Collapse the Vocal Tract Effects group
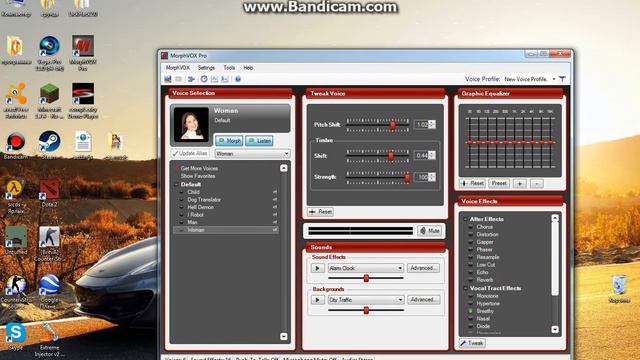The height and width of the screenshot is (360, 640). [465, 288]
